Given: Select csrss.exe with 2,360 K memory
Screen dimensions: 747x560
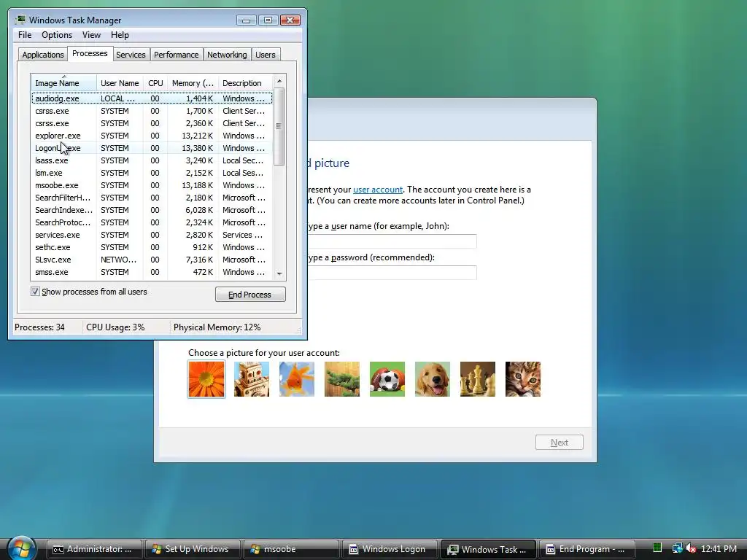Looking at the screenshot, I should 152,123.
